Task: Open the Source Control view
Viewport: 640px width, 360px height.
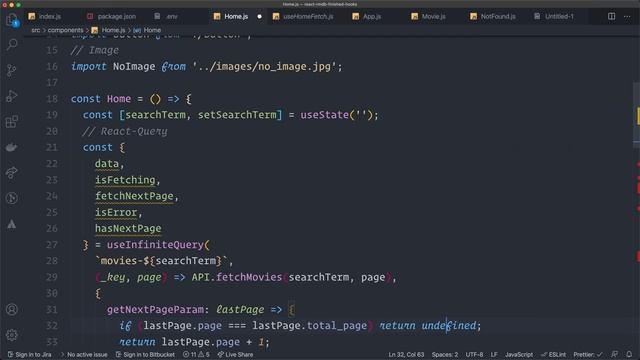Action: click(12, 70)
